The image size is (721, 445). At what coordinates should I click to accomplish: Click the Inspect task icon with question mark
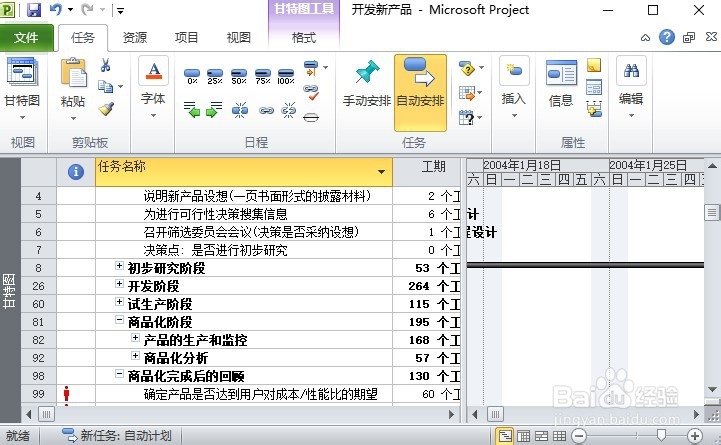click(x=468, y=68)
